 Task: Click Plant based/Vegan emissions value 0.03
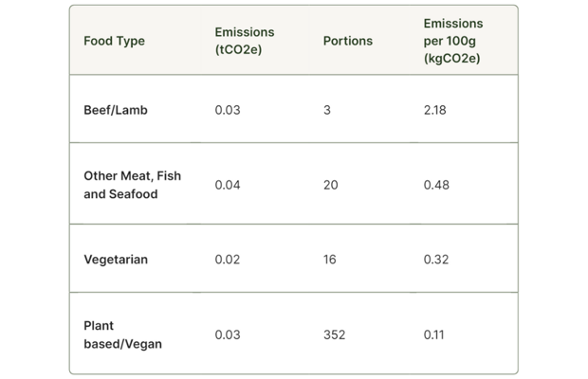click(x=228, y=334)
